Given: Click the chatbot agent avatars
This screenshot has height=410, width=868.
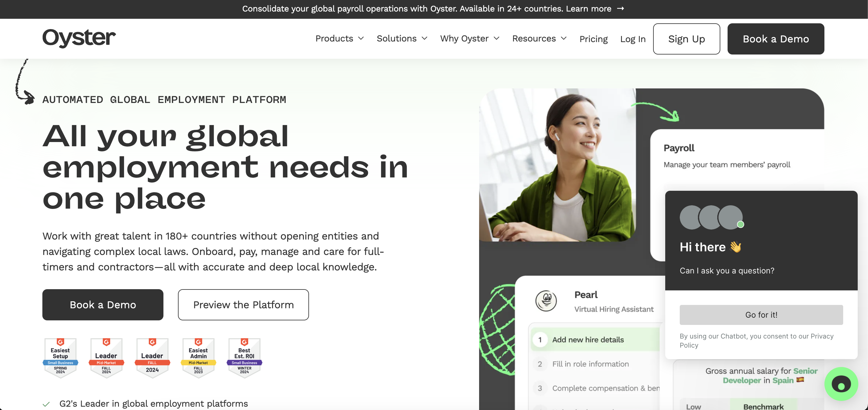Looking at the screenshot, I should click(712, 217).
